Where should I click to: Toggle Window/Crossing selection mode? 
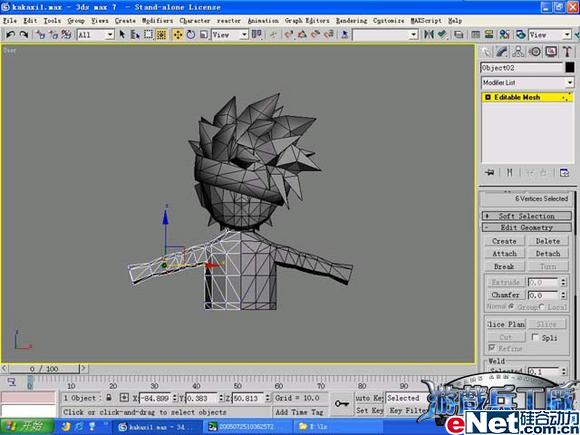coord(161,34)
